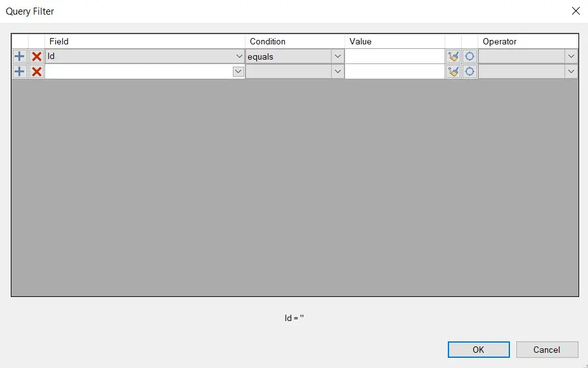Add a new filter row with plus icon

(19, 56)
